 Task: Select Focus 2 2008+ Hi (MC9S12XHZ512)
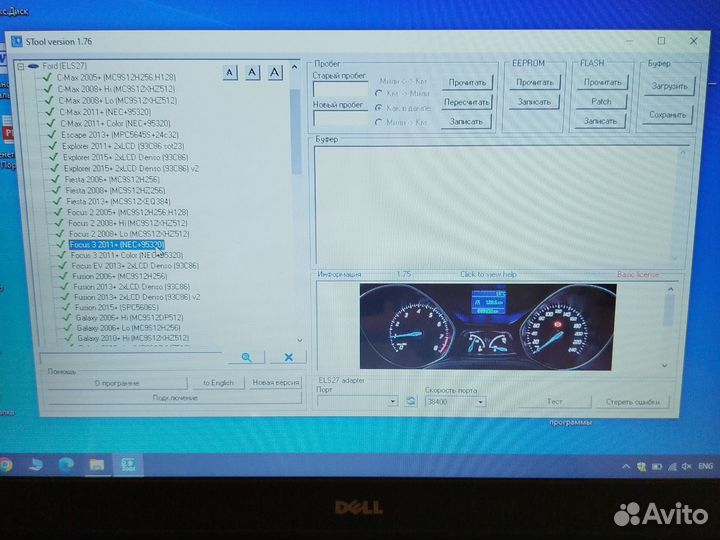point(128,223)
